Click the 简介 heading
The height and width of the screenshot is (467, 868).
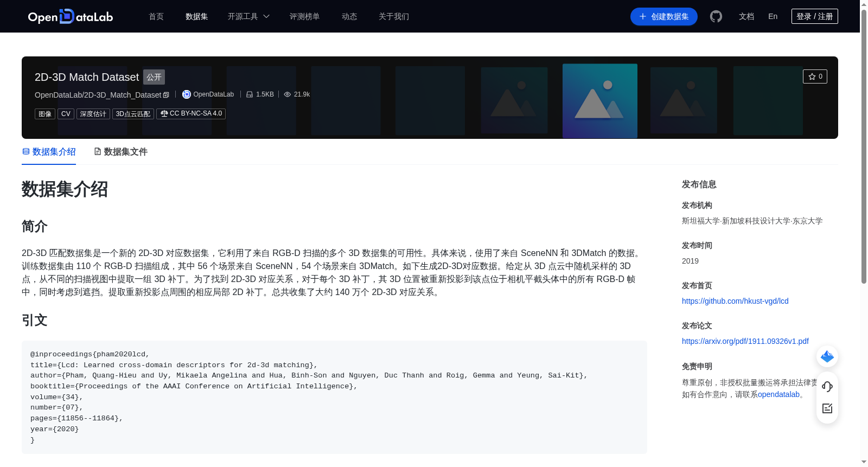pyautogui.click(x=35, y=226)
